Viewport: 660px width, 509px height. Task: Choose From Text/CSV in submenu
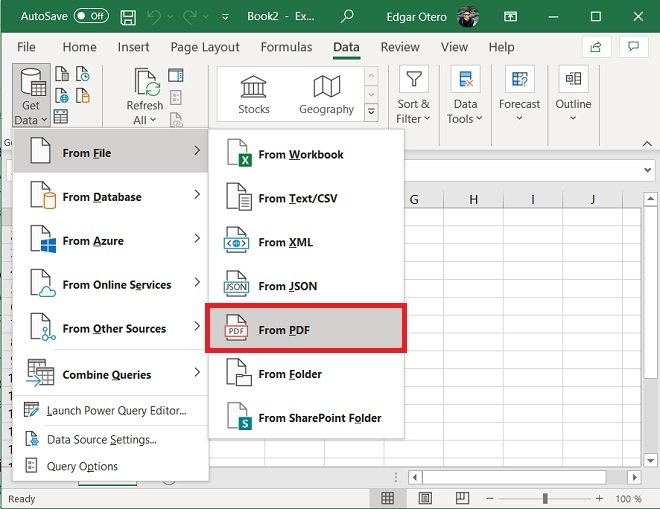(306, 198)
